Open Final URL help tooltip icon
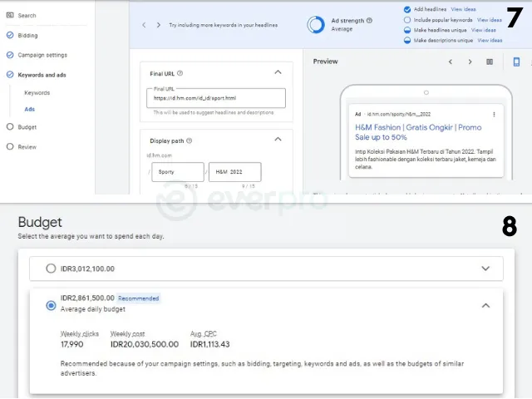The image size is (532, 399). coord(180,73)
